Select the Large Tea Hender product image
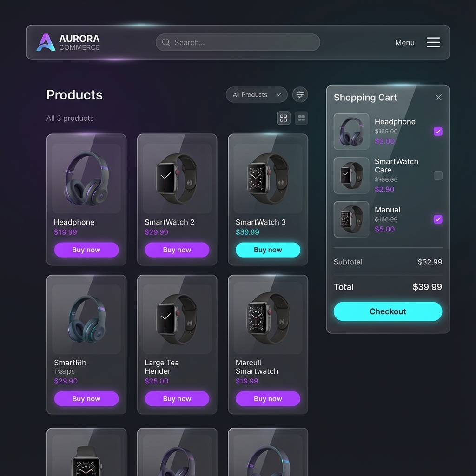 [x=177, y=319]
